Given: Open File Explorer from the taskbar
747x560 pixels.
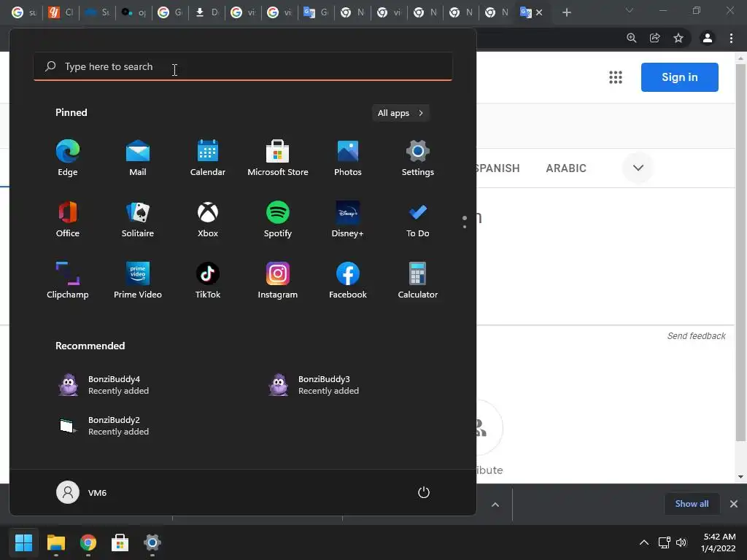Looking at the screenshot, I should click(55, 542).
